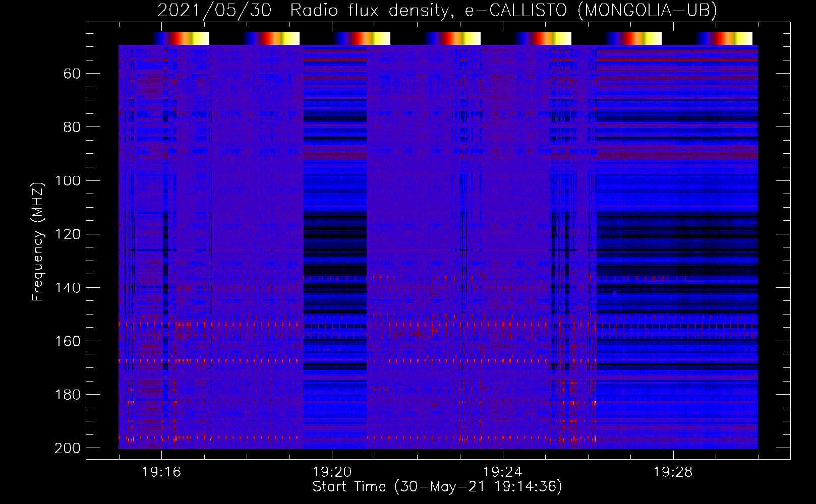This screenshot has height=504, width=816.
Task: Click the plot title mentioning e-CALLISTO (MONGOLIA-UB)
Action: click(x=437, y=11)
